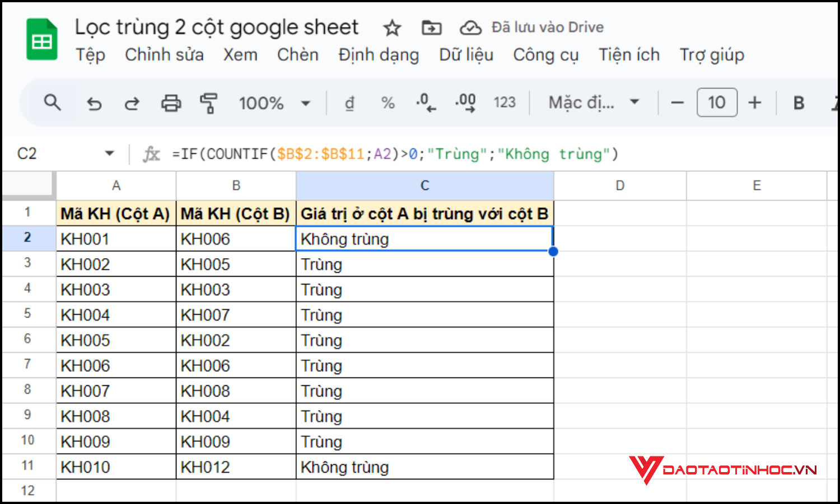The image size is (840, 504).
Task: Open the name box dropdown next to C2
Action: pyautogui.click(x=109, y=153)
